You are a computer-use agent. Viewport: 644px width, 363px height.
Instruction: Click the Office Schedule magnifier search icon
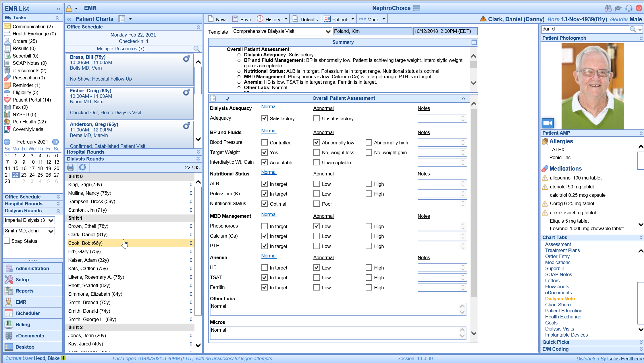pos(196,49)
